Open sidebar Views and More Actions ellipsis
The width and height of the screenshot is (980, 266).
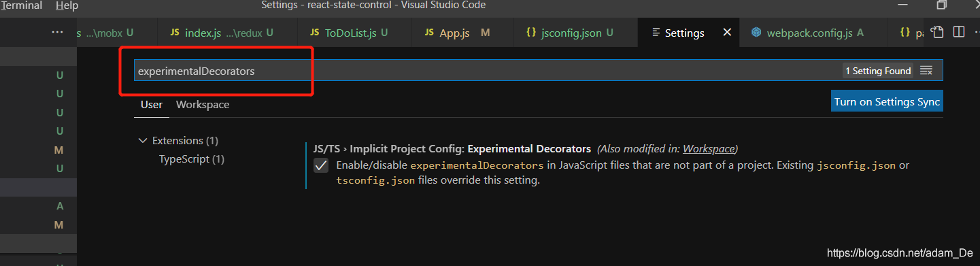click(x=57, y=32)
